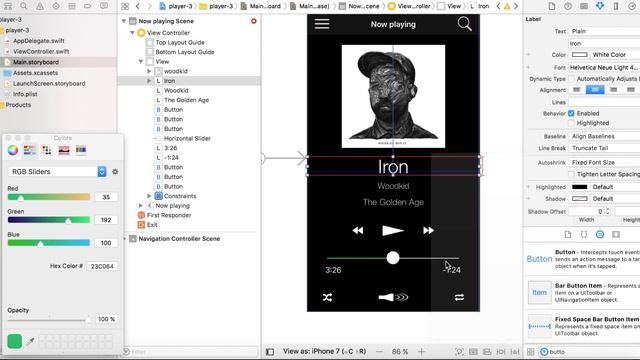Click the fast-forward button in the player
Screen dimensions: 640x360
428,231
